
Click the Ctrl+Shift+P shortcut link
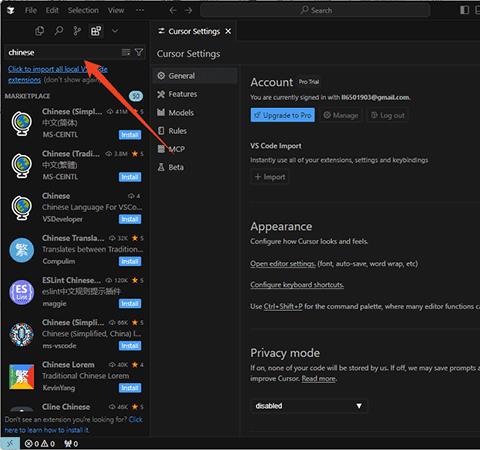(x=283, y=306)
